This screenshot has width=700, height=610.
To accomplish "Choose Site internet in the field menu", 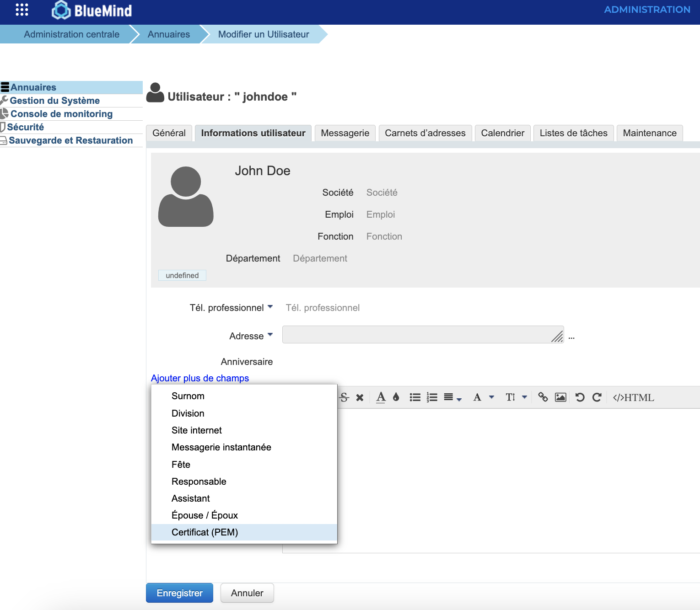I will point(196,430).
